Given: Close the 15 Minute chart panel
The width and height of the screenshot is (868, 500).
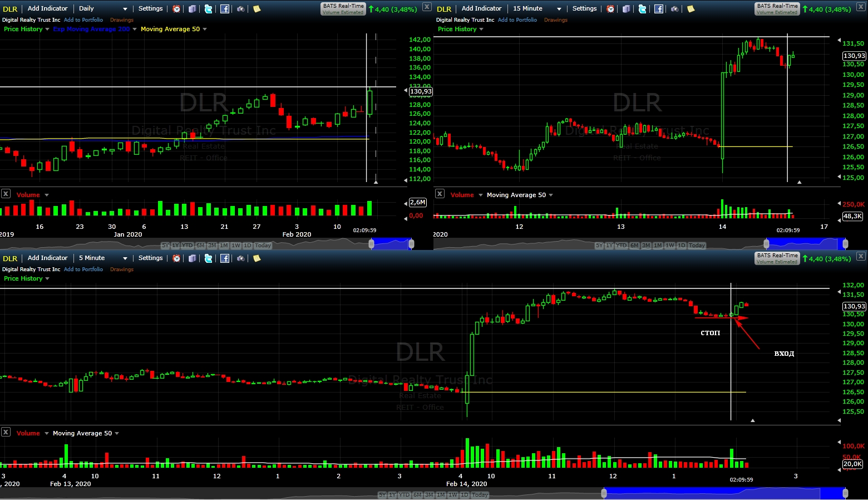Looking at the screenshot, I should [x=861, y=7].
